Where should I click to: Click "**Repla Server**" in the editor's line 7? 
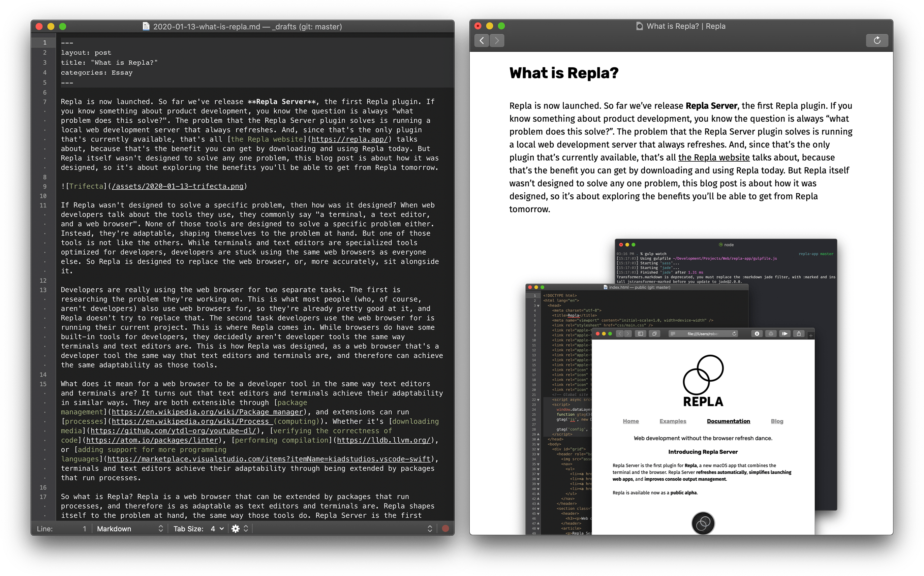click(x=282, y=101)
